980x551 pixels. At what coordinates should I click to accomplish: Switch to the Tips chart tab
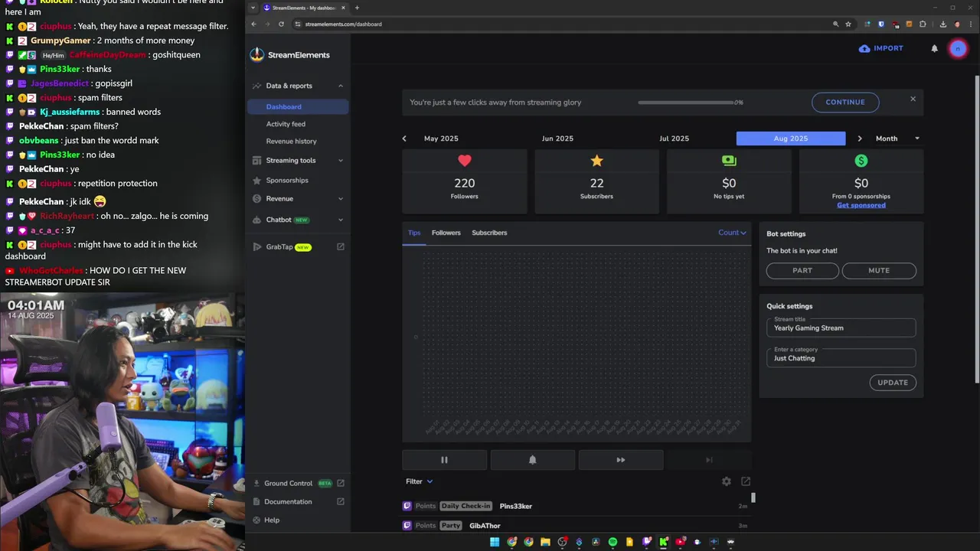(414, 233)
